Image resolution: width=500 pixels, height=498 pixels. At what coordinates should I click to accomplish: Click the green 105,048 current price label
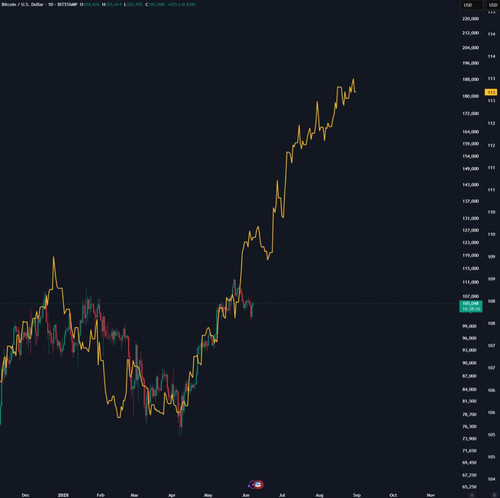(471, 306)
